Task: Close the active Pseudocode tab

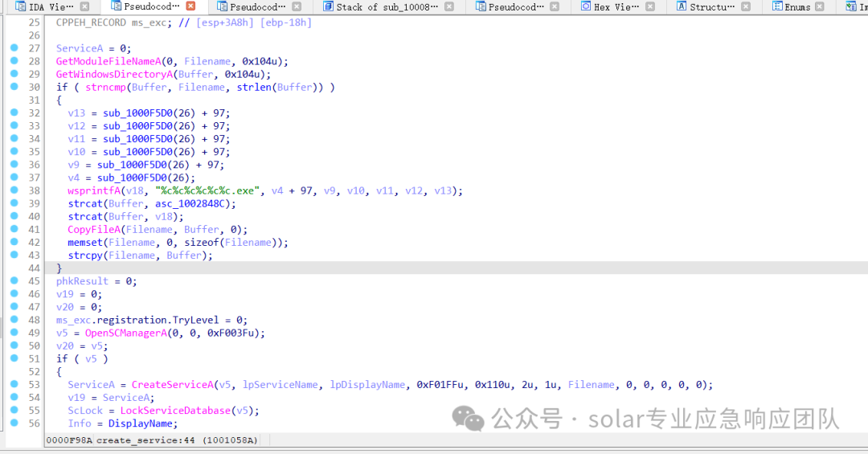Action: click(190, 6)
